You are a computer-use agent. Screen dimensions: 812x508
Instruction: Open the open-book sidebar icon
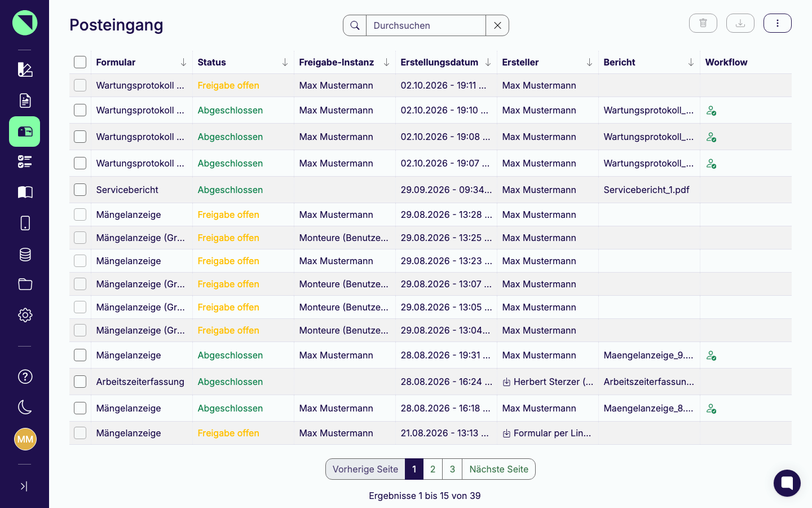tap(25, 192)
